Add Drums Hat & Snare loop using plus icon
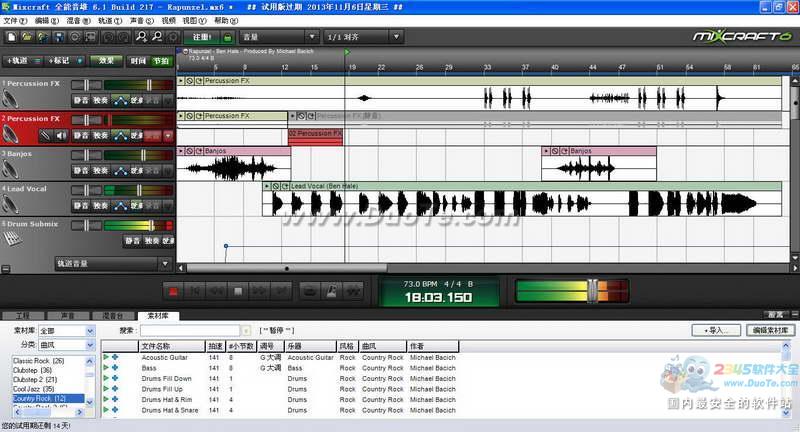Screen dimensions: 800x432 [115, 410]
